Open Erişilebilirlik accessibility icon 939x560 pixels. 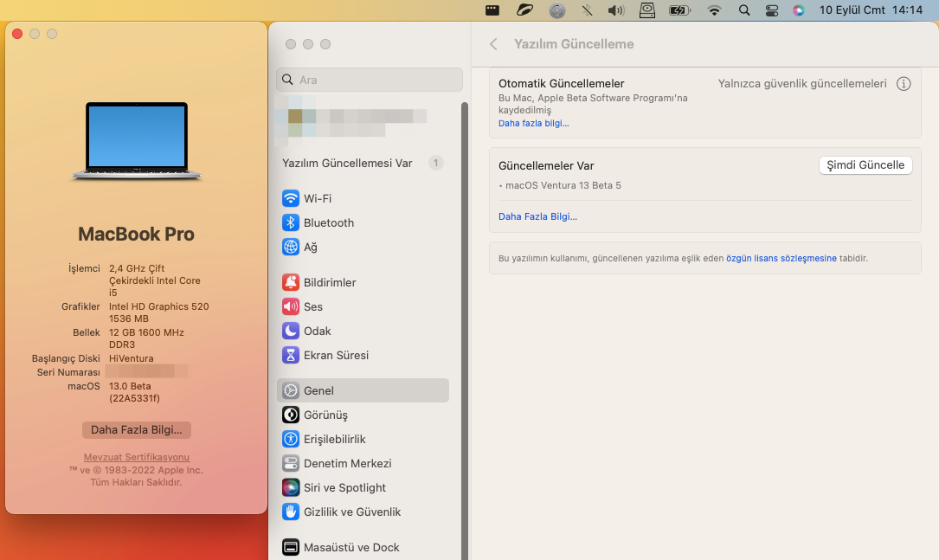(x=291, y=439)
